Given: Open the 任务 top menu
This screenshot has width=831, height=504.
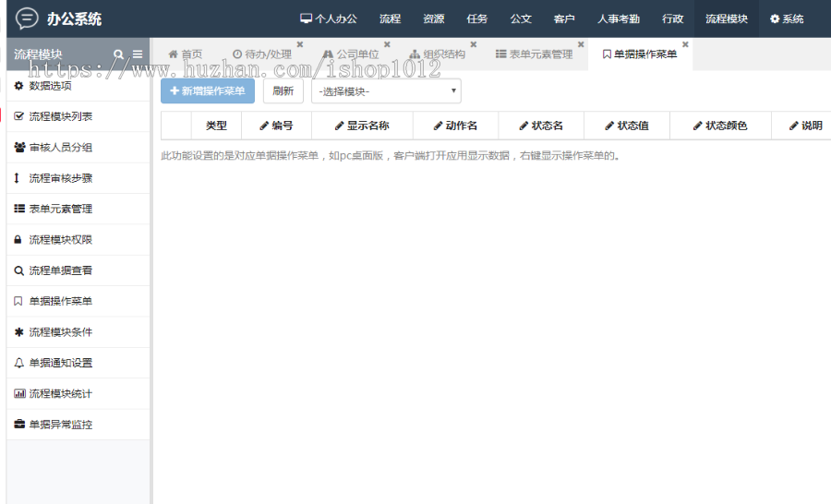Looking at the screenshot, I should coord(477,18).
